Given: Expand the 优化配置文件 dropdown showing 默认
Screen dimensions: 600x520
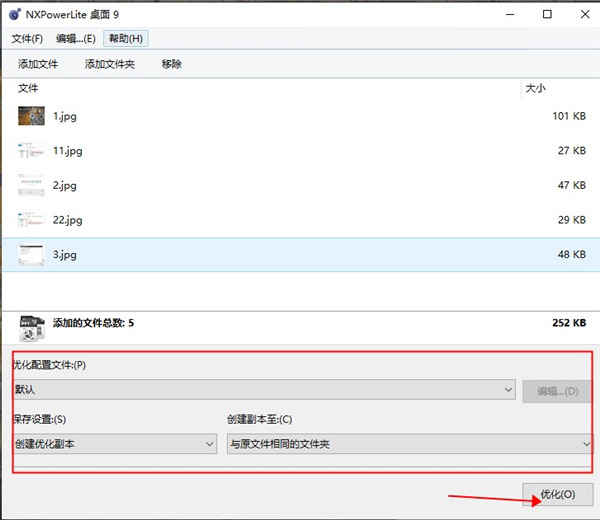Looking at the screenshot, I should [265, 390].
